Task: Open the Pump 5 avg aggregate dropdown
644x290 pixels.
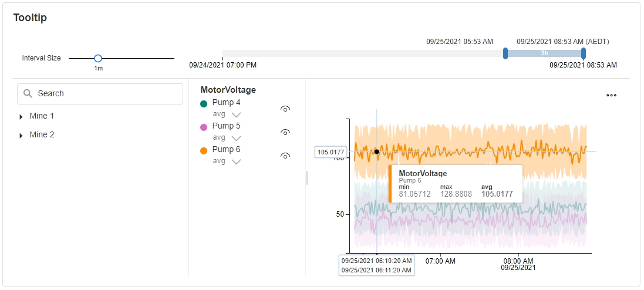Action: 236,138
